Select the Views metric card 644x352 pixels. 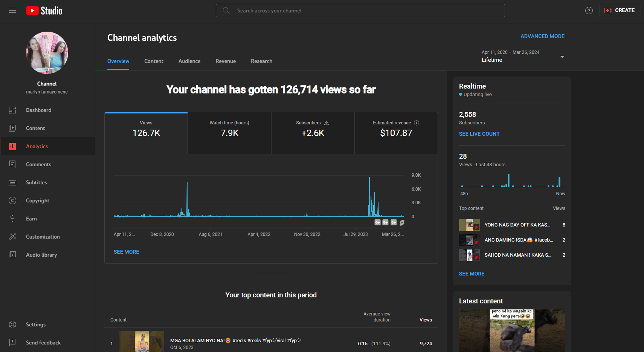[146, 133]
